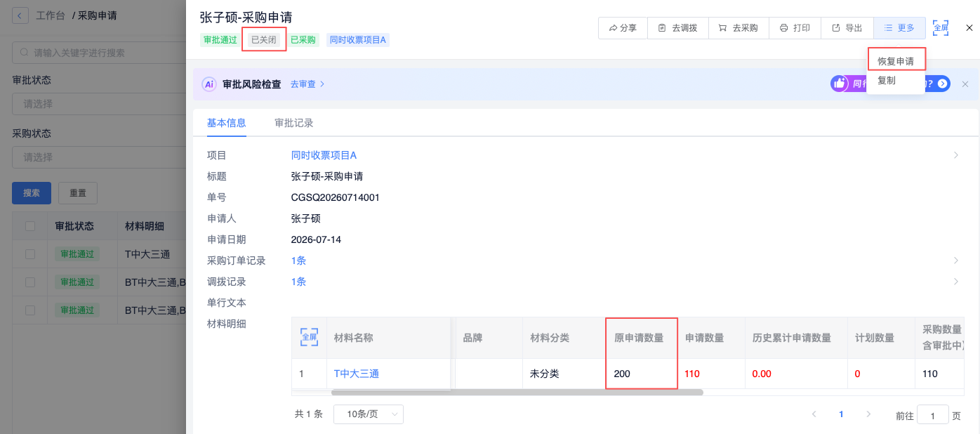Select 恢复申请 from the dropdown menu
This screenshot has height=434, width=980.
click(x=896, y=61)
